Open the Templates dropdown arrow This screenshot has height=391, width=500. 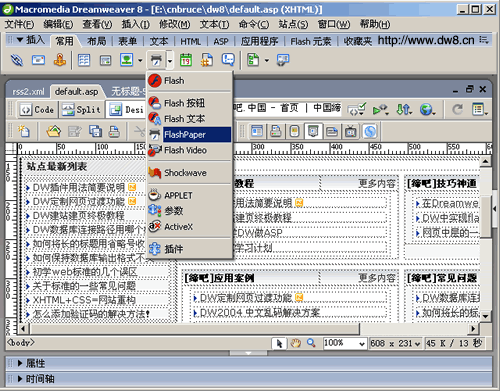(266, 61)
